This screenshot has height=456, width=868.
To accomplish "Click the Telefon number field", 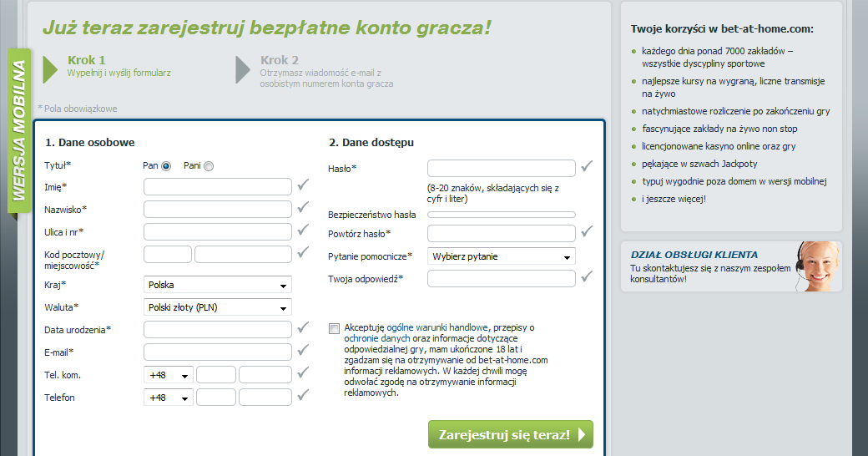I will 265,398.
